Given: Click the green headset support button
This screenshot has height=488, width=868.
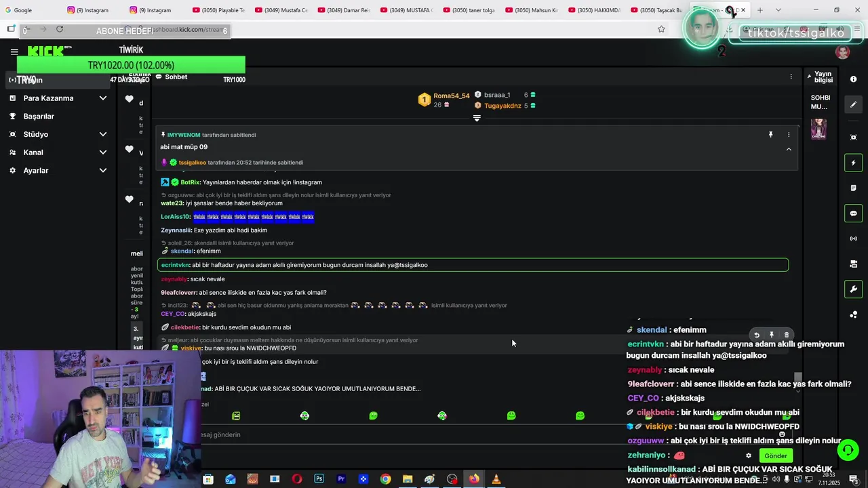Looking at the screenshot, I should click(847, 449).
